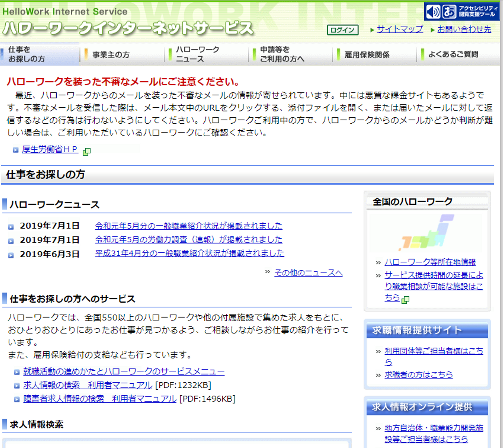Screen dimensions: 503x448
Task: Click the arrow icon before サイトマップ
Action: coord(372,30)
